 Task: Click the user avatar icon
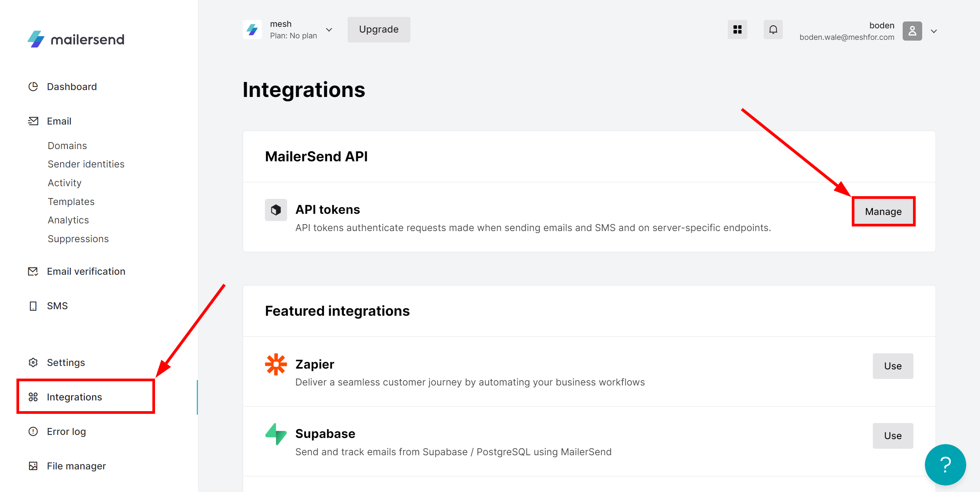click(912, 31)
